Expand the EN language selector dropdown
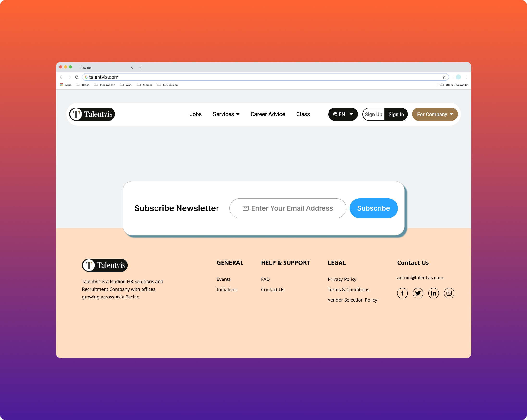Screen dimensions: 527x420 point(343,114)
